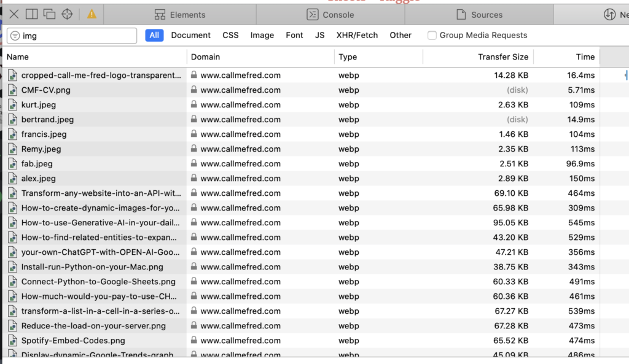
Task: Sort by the Domain column header
Action: 260,57
